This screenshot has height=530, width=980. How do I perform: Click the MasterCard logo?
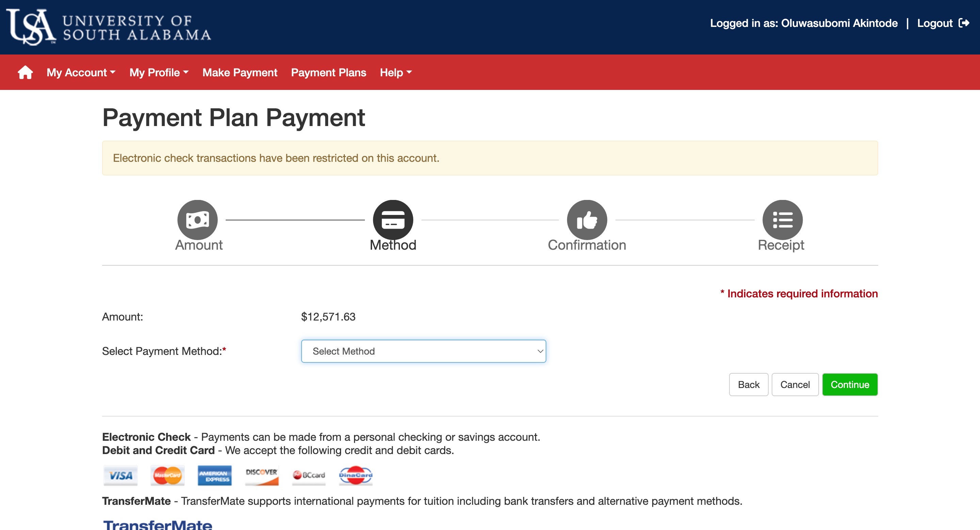(167, 475)
